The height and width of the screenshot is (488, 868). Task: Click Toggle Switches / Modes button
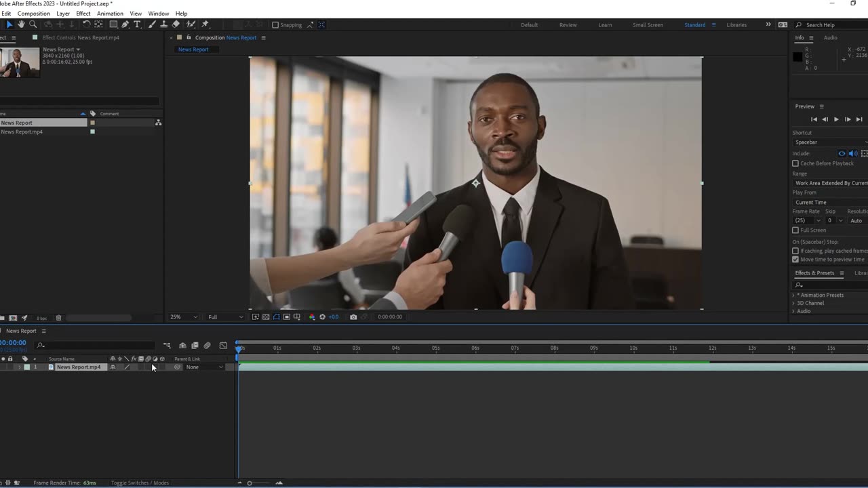pos(140,483)
